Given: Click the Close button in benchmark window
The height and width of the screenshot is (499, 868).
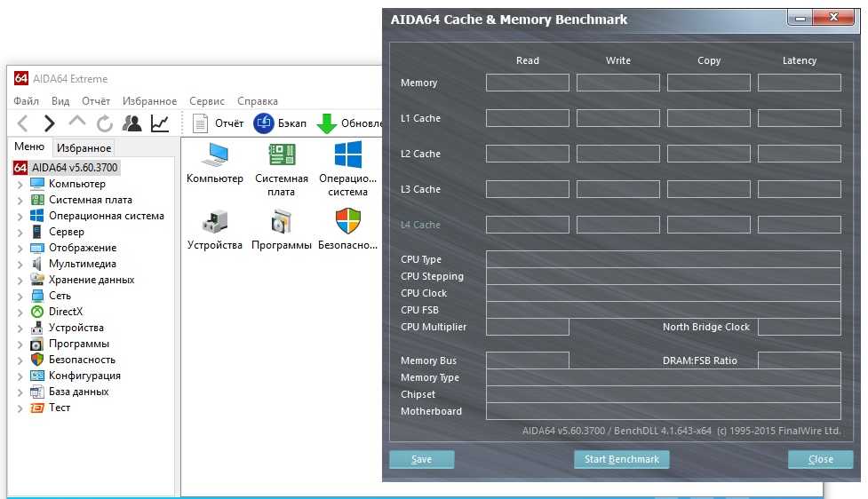Looking at the screenshot, I should coord(820,459).
